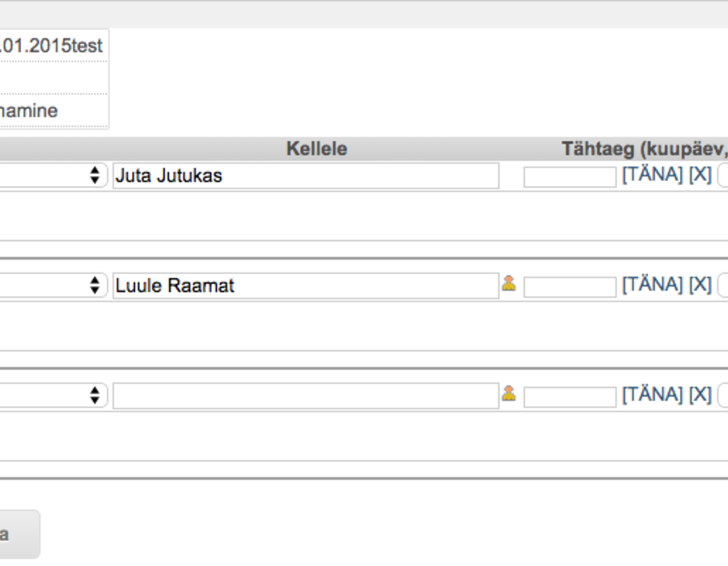
Task: Click the empty recipient field in third row
Action: [306, 395]
